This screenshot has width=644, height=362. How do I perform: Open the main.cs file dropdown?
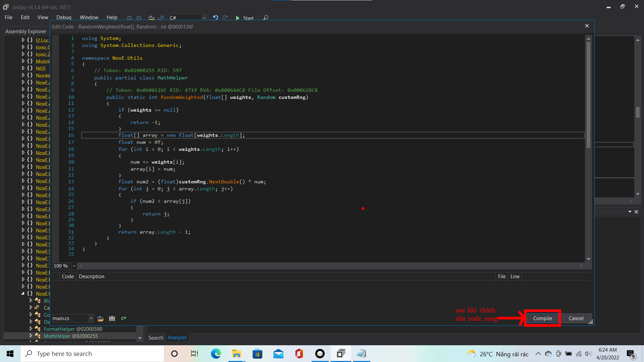[x=91, y=318]
